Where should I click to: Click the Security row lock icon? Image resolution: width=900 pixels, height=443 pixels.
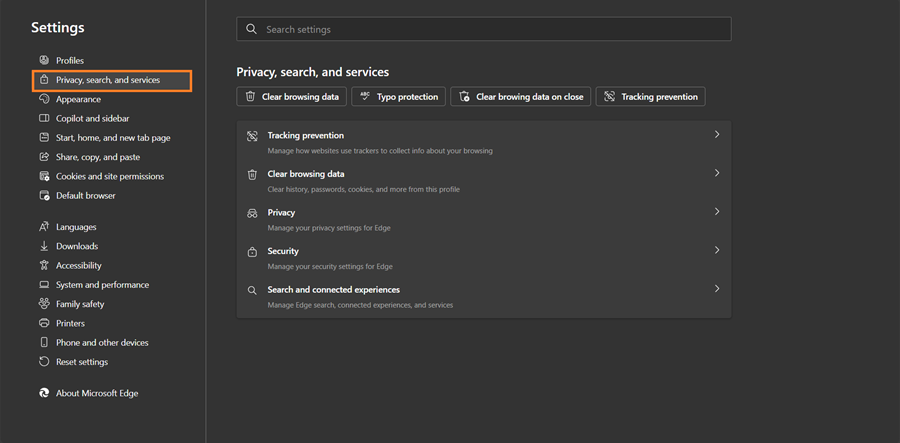(x=252, y=251)
